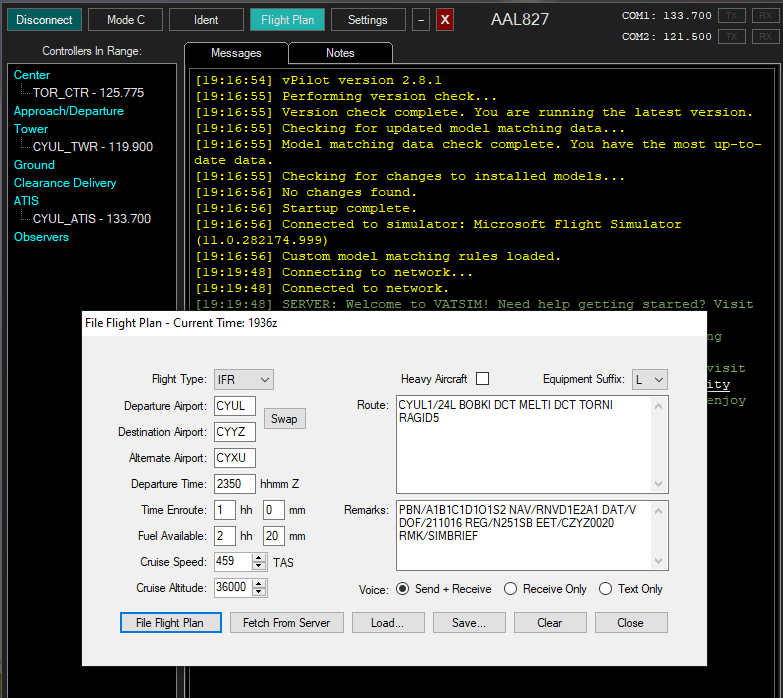Screen dimensions: 783x698
Task: Switch to the Notes tab
Action: click(x=340, y=53)
